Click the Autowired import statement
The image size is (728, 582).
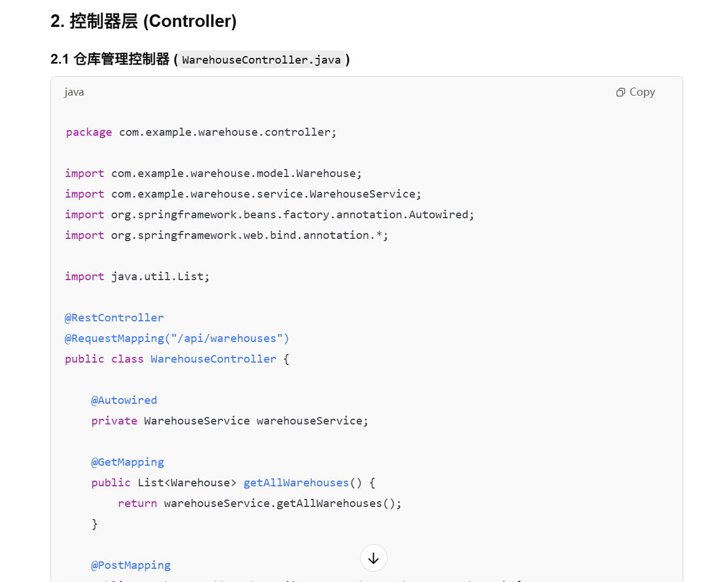269,215
